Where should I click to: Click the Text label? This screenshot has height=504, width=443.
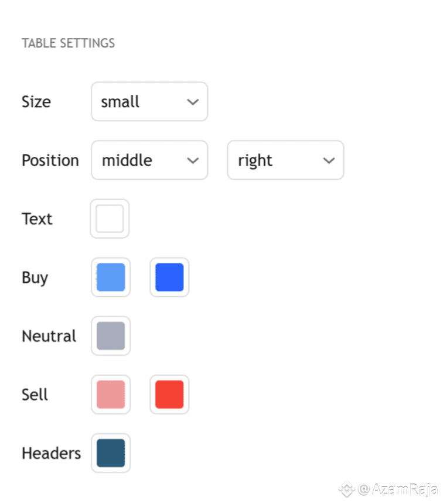click(37, 219)
